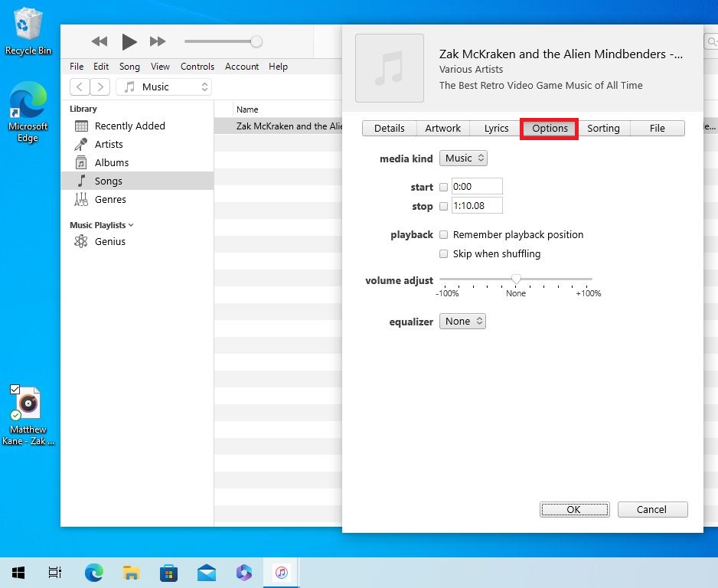The width and height of the screenshot is (718, 588).
Task: Open the Mail app from the taskbar
Action: 207,573
